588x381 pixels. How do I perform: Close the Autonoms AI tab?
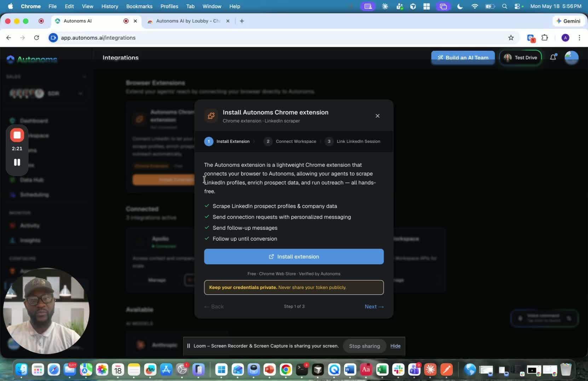pos(135,21)
